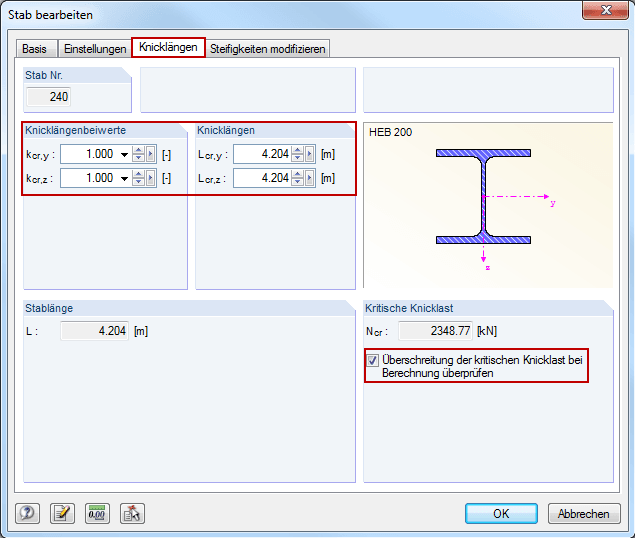Screen dimensions: 635x538
Task: Expand the kcr,z side arrow button
Action: pos(151,178)
